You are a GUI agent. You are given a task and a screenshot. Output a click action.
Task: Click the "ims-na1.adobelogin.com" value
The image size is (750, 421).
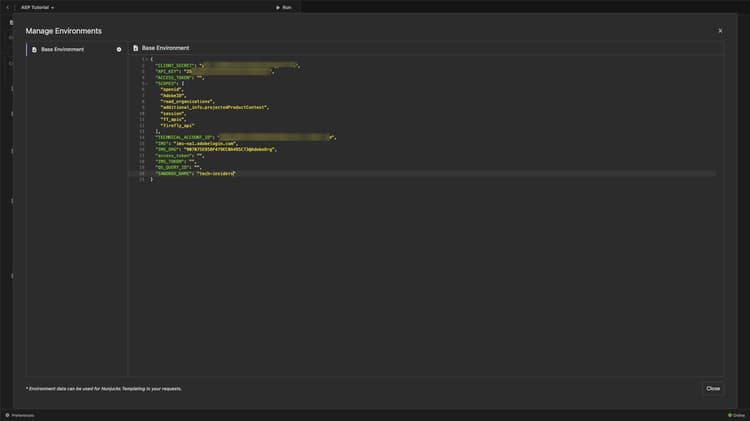205,144
